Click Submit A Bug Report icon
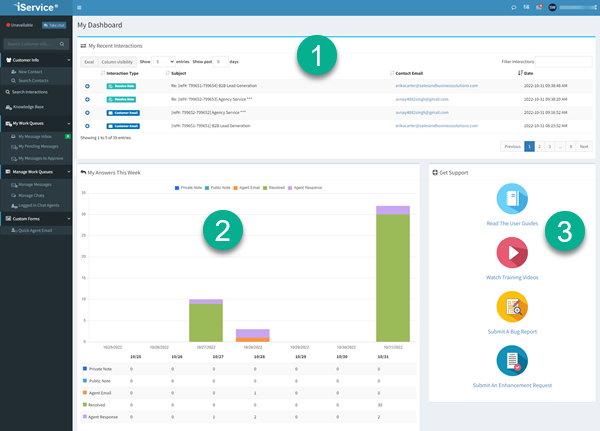The height and width of the screenshot is (431, 600). point(512,307)
